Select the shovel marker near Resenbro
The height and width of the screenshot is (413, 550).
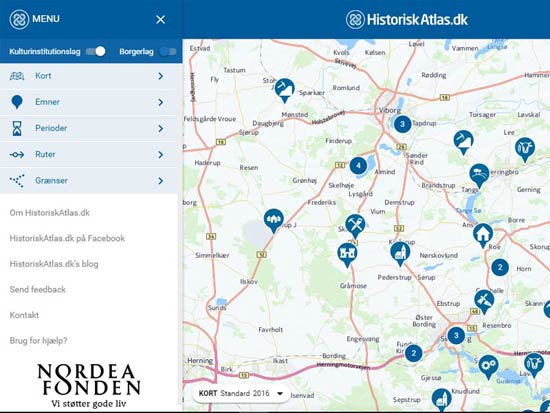coord(484,301)
